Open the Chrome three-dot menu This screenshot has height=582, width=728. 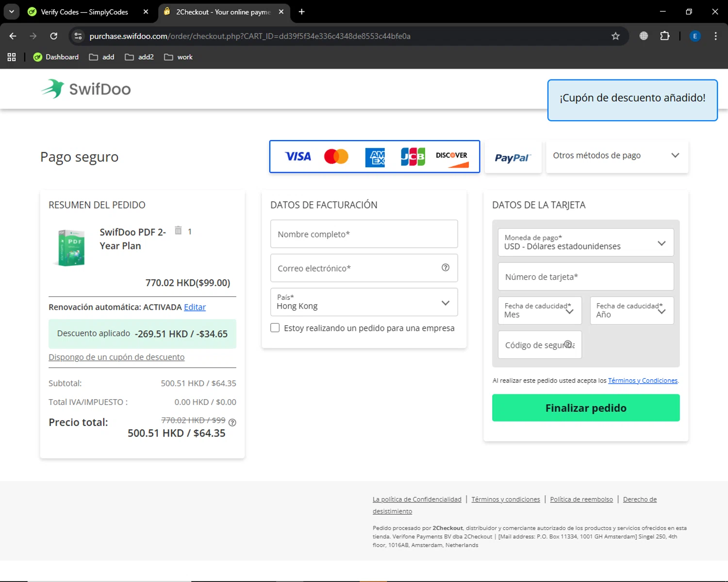pyautogui.click(x=715, y=36)
